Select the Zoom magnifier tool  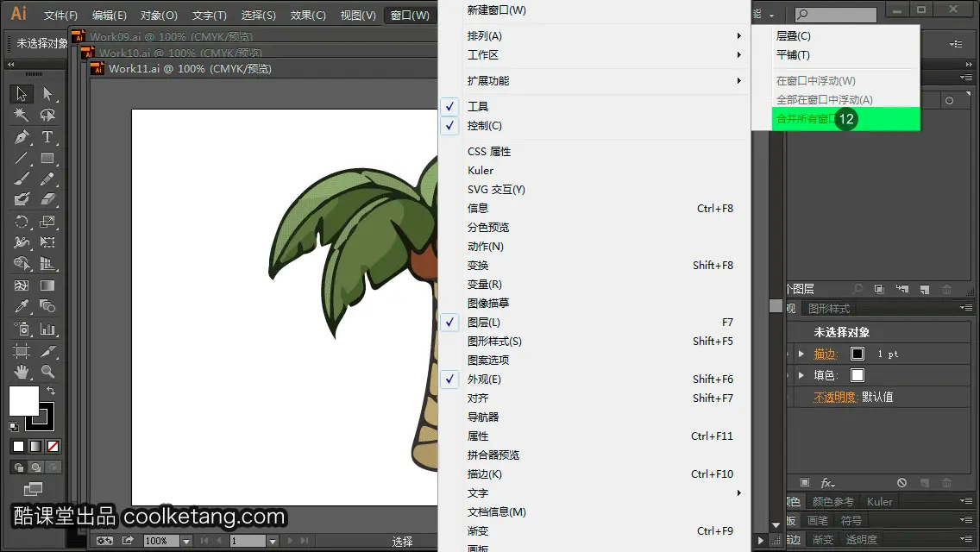(x=47, y=372)
